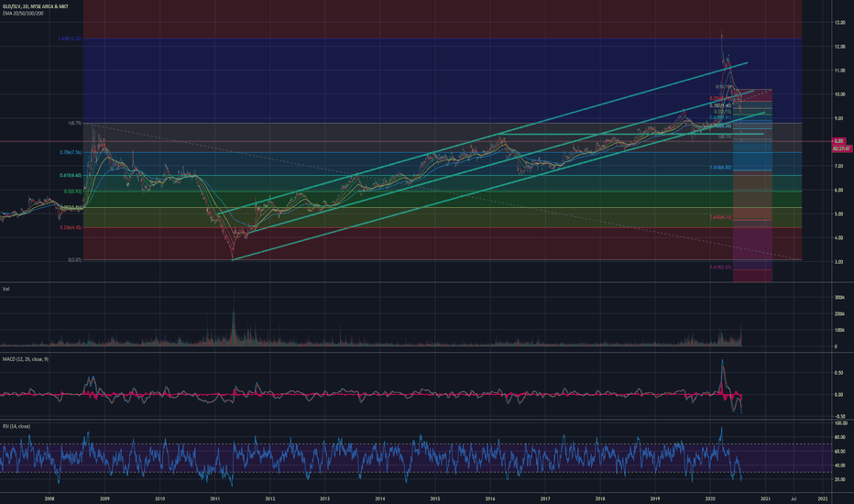Screen dimensions: 854x504
Task: Click the 1(8.79) Fibonacci level label
Action: point(74,123)
